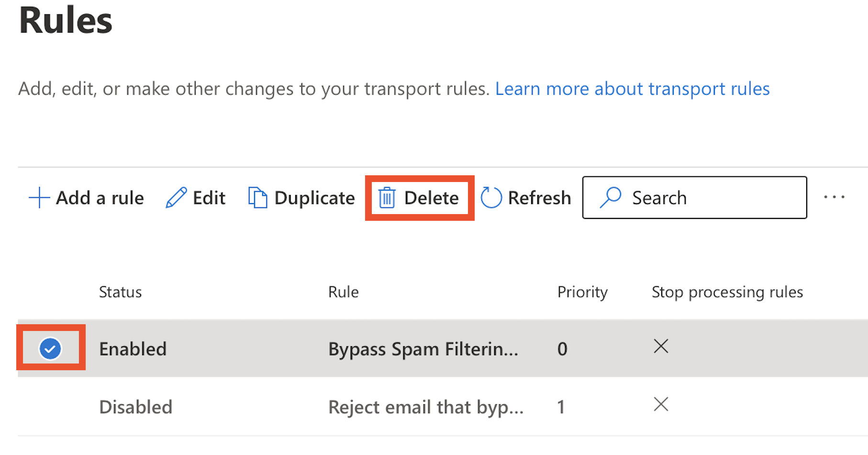Uncheck the selected Enabled rule checkmark
The height and width of the screenshot is (455, 868).
point(50,348)
